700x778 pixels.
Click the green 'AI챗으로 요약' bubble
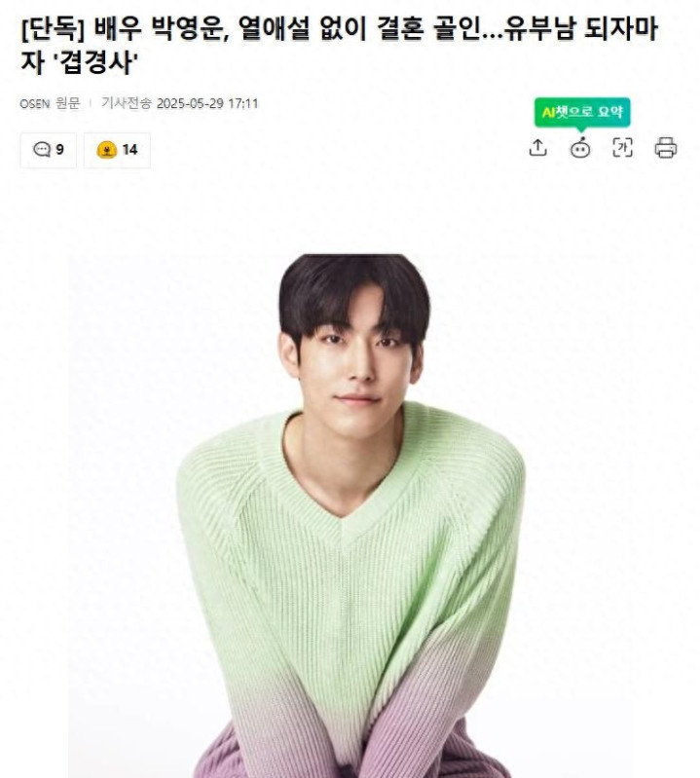click(582, 113)
